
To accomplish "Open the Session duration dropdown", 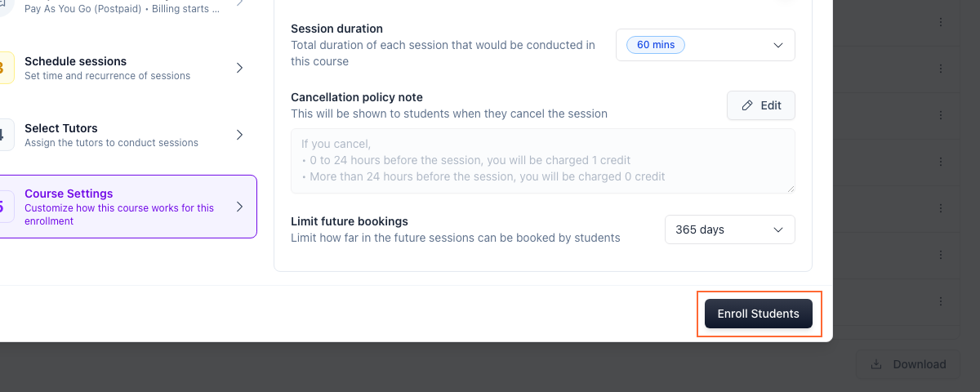I will tap(706, 45).
